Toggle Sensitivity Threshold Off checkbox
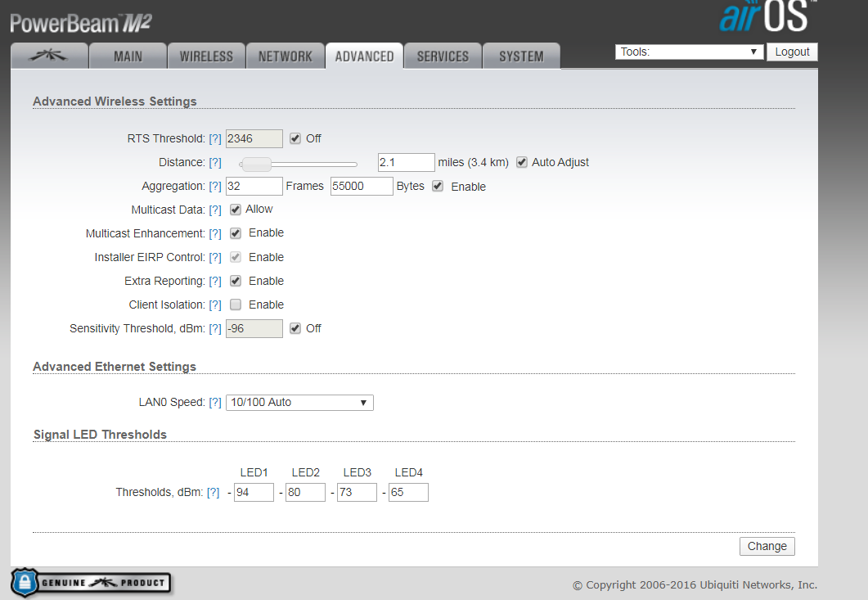 coord(295,328)
